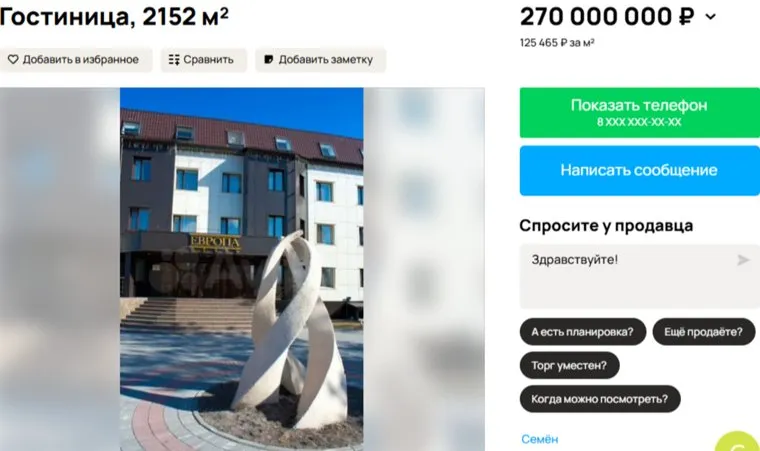Toggle Сравнить to compare this listing
The width and height of the screenshot is (760, 451).
[204, 60]
